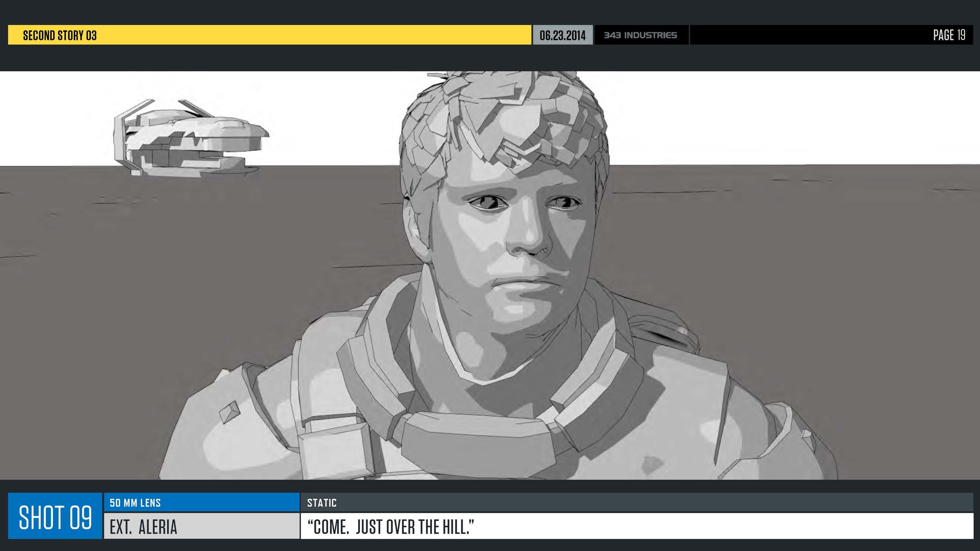Click the "EXT. ALERIA" location text
980x551 pixels.
tap(143, 527)
